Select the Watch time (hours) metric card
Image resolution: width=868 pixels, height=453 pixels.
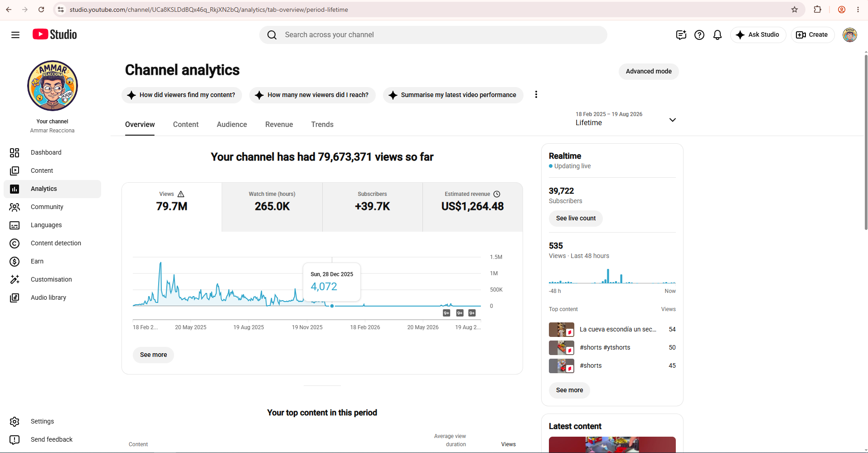(272, 207)
